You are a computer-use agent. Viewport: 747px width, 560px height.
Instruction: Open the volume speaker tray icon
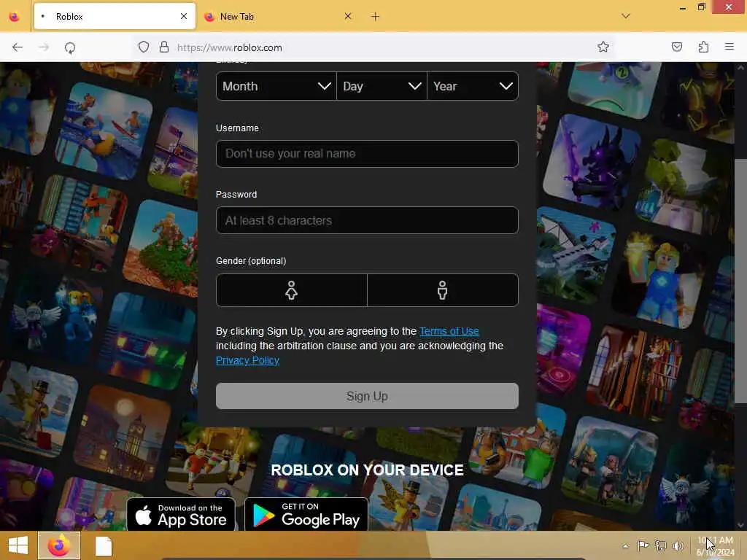point(678,545)
